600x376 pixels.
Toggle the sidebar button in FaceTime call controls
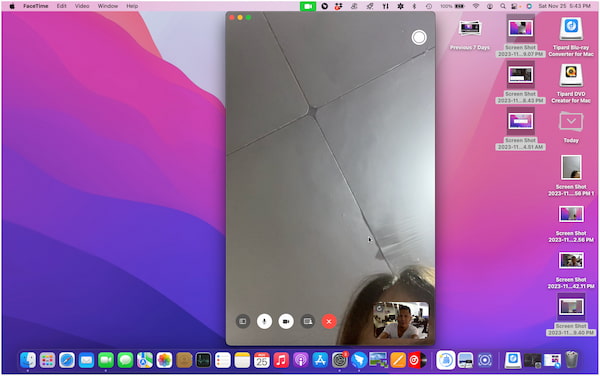click(243, 321)
